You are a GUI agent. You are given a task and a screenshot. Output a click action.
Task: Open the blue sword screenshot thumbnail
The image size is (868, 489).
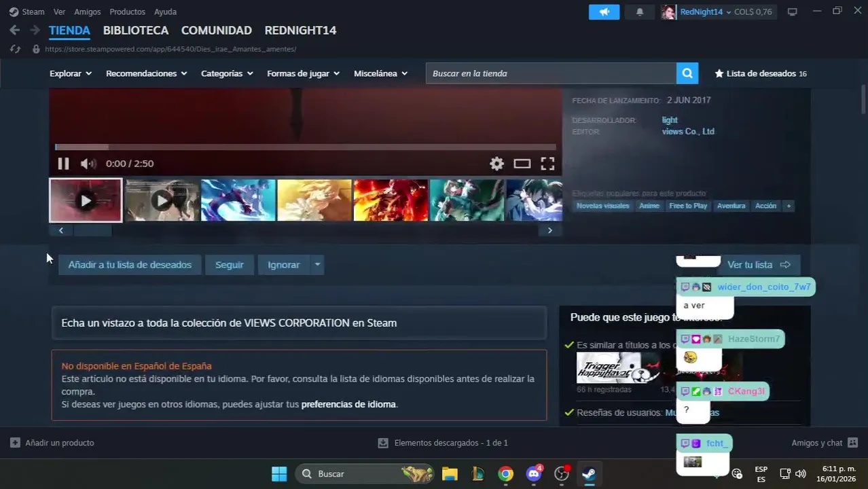(x=238, y=200)
